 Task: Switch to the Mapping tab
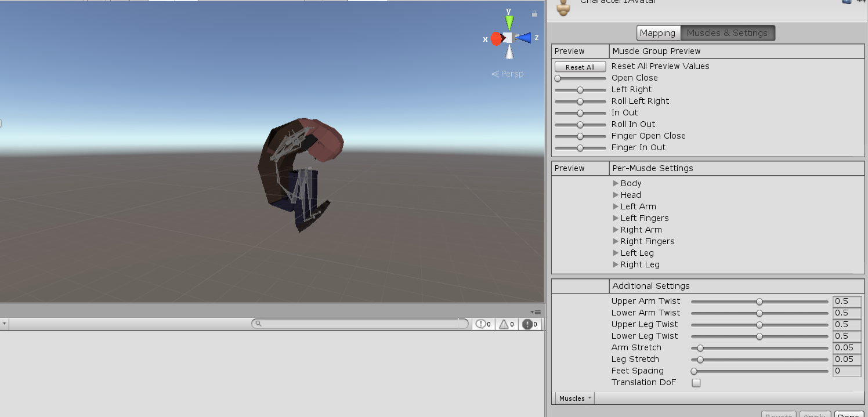658,32
